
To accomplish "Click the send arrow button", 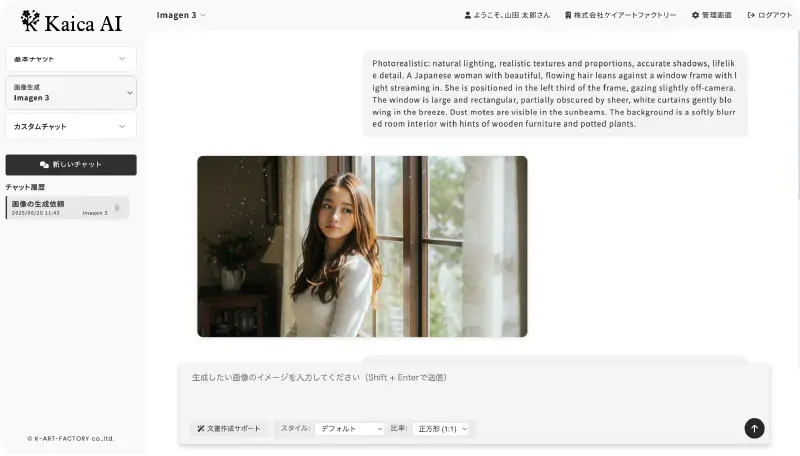I will [x=754, y=428].
